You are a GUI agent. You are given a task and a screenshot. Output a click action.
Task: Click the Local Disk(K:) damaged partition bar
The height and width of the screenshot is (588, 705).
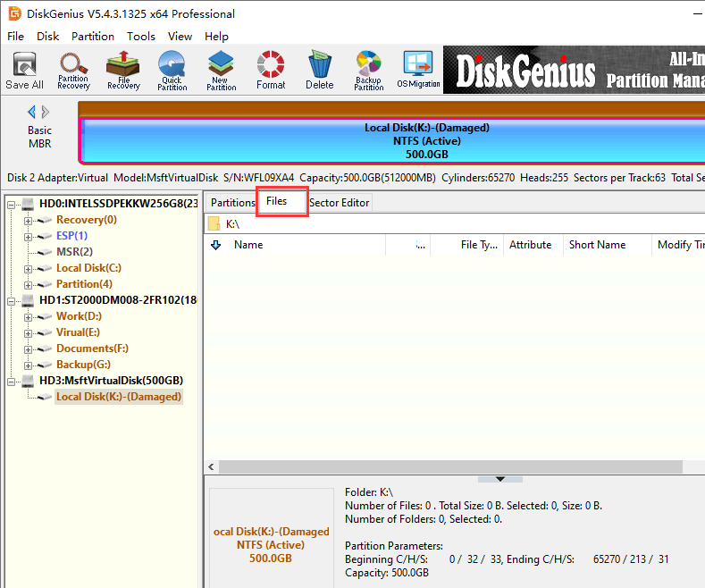(391, 140)
